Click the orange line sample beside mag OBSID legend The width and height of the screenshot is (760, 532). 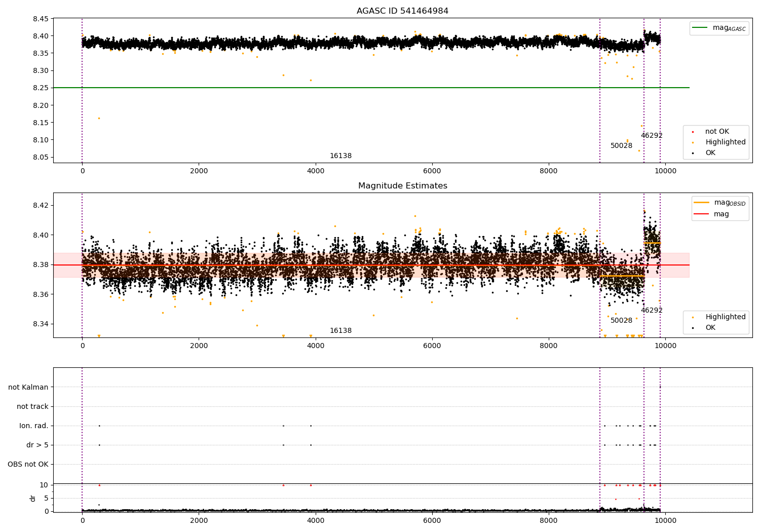coord(701,203)
